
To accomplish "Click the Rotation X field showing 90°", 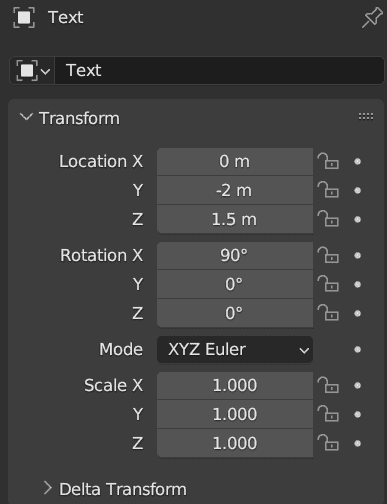I will (x=235, y=256).
